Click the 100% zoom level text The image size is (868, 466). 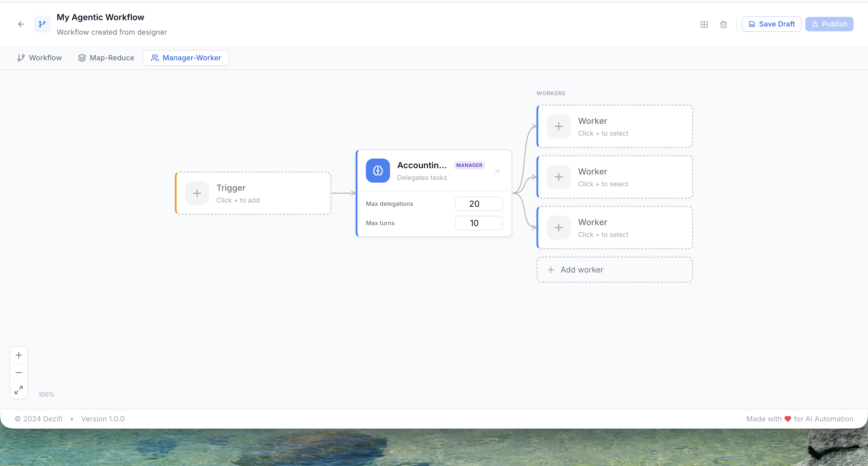[46, 395]
